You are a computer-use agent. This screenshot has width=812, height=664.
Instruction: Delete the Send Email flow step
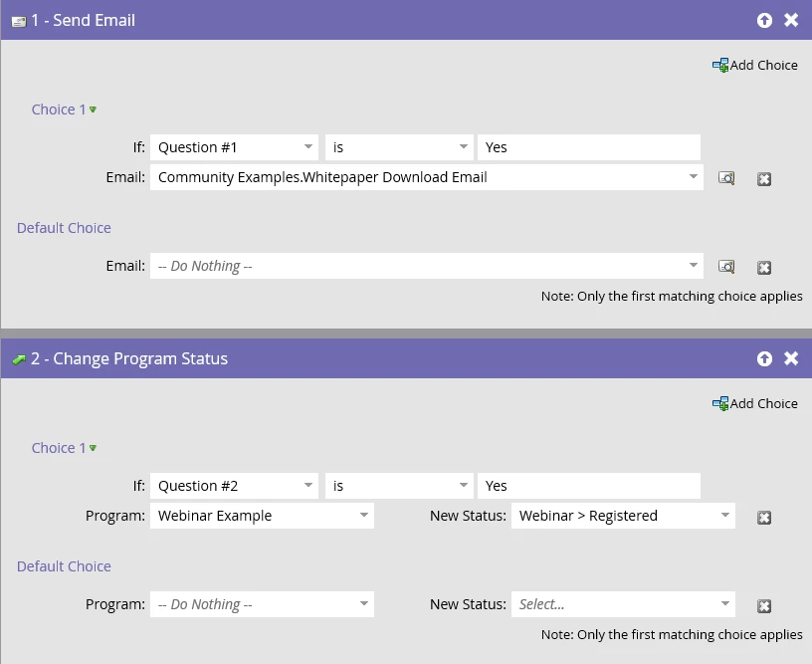click(x=791, y=20)
